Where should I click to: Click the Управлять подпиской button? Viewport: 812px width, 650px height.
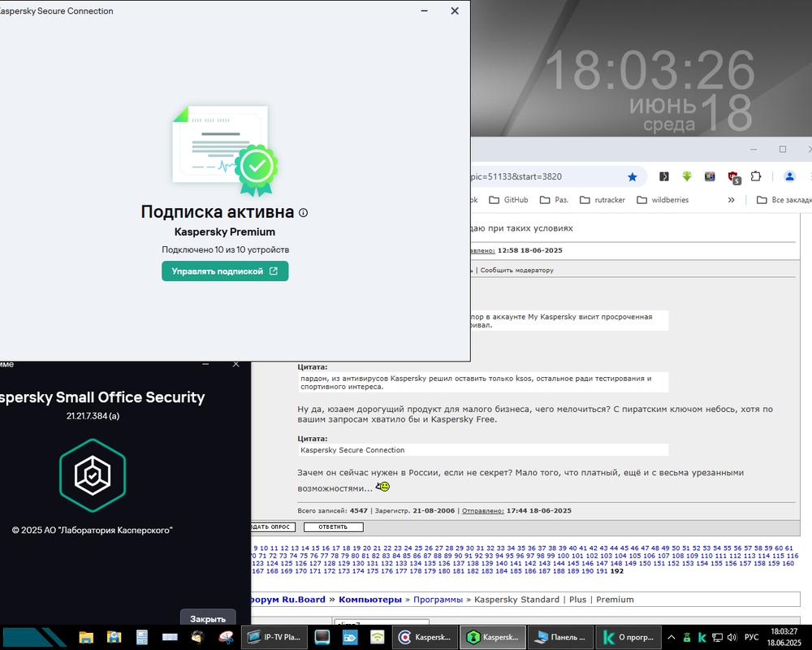tap(225, 271)
